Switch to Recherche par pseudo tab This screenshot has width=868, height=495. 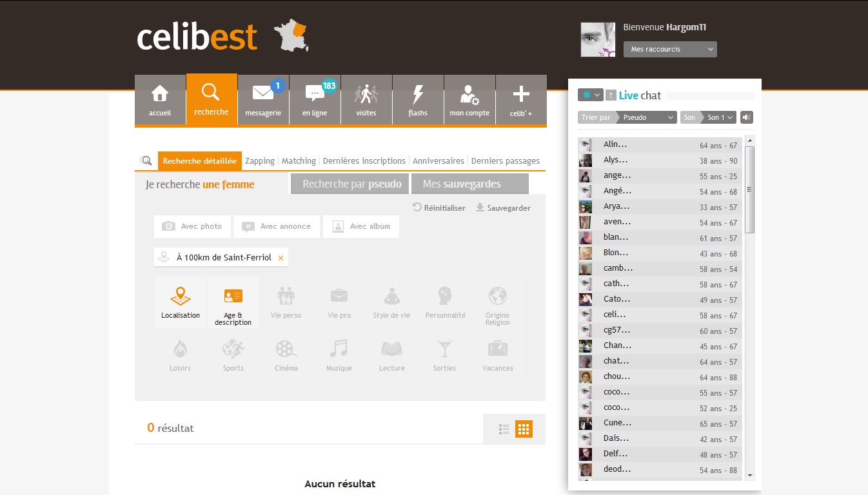351,184
